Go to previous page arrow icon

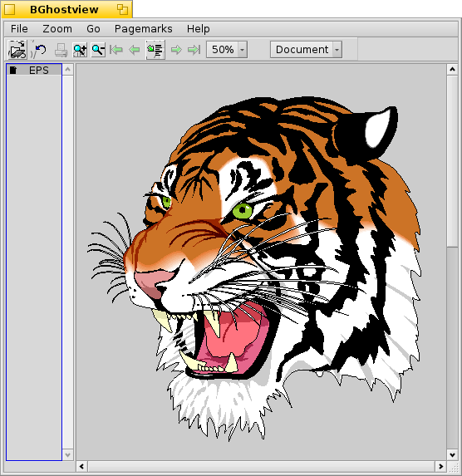pyautogui.click(x=135, y=50)
